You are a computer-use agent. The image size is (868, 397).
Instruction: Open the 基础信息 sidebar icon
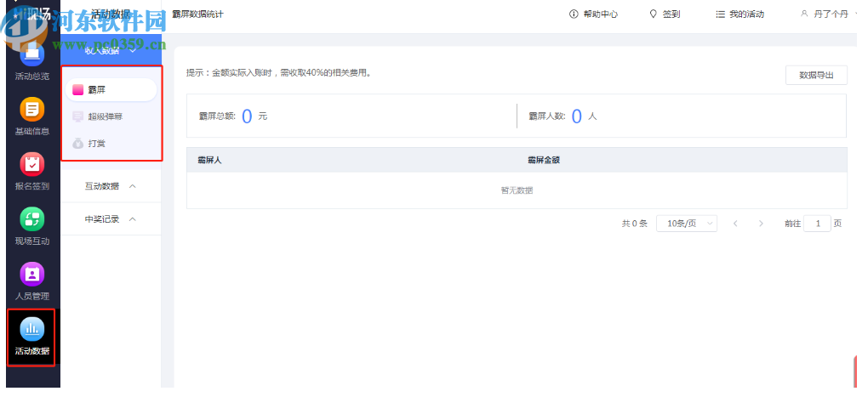[32, 109]
